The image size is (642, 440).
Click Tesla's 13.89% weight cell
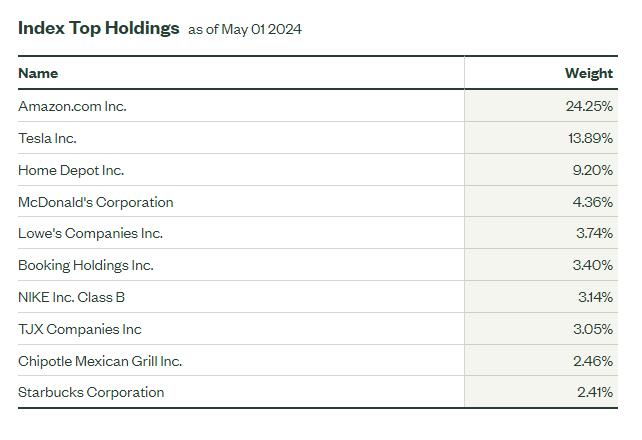point(590,138)
